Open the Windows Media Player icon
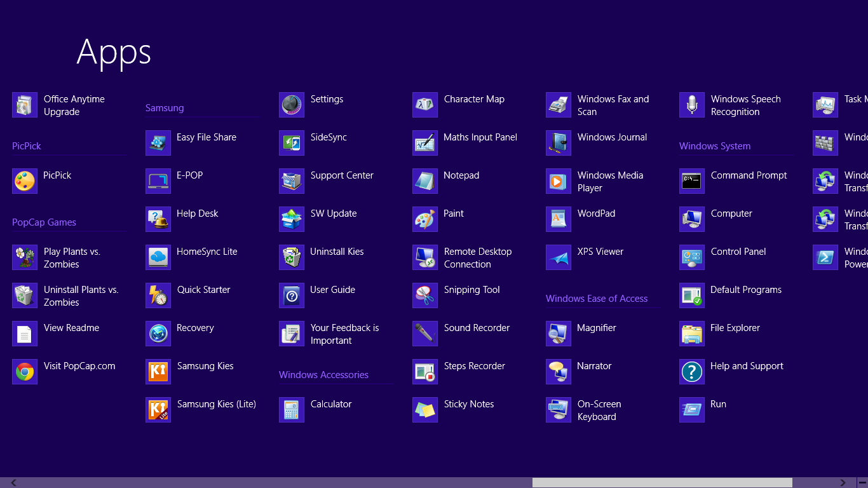 point(559,181)
